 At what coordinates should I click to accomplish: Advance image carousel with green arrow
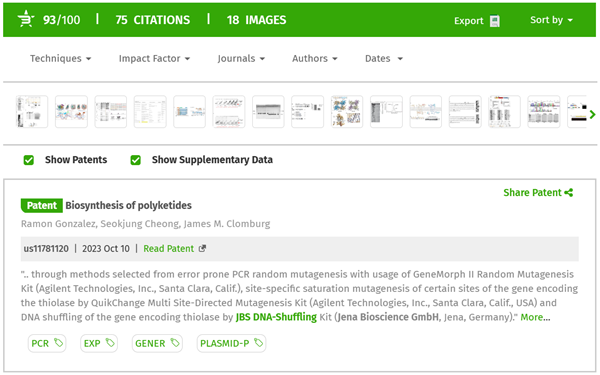click(592, 114)
